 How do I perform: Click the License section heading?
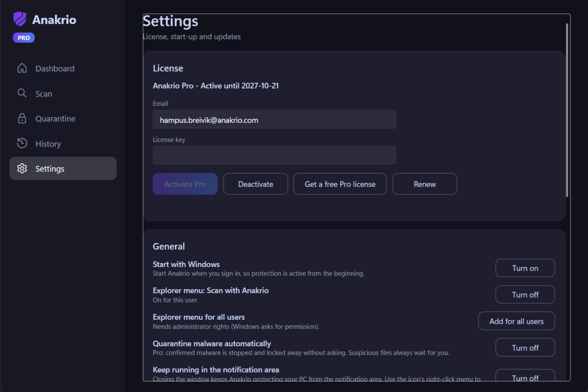pos(168,69)
